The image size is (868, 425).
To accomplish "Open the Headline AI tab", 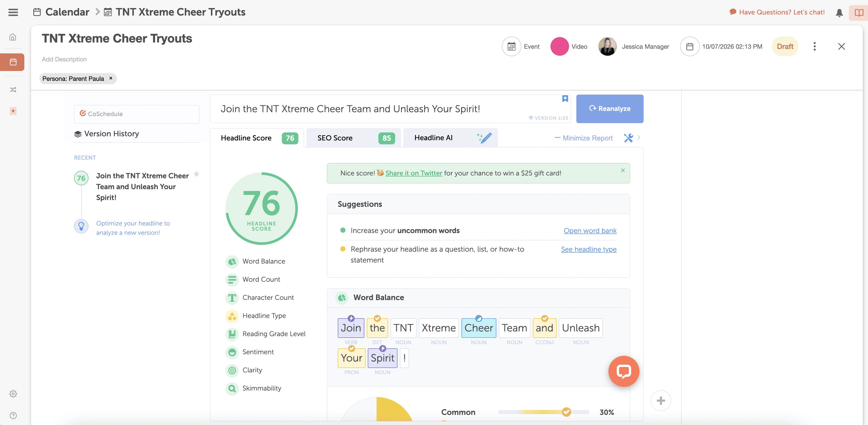I will (450, 138).
